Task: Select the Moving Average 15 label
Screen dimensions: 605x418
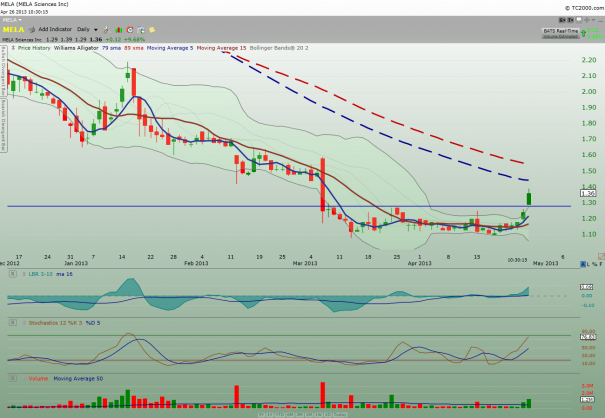Action: (x=221, y=48)
